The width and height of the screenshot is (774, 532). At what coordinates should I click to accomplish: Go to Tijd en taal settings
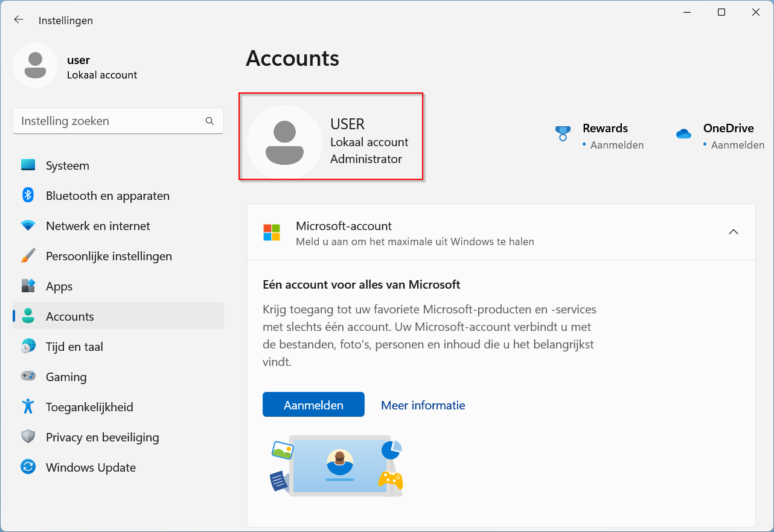pos(74,347)
